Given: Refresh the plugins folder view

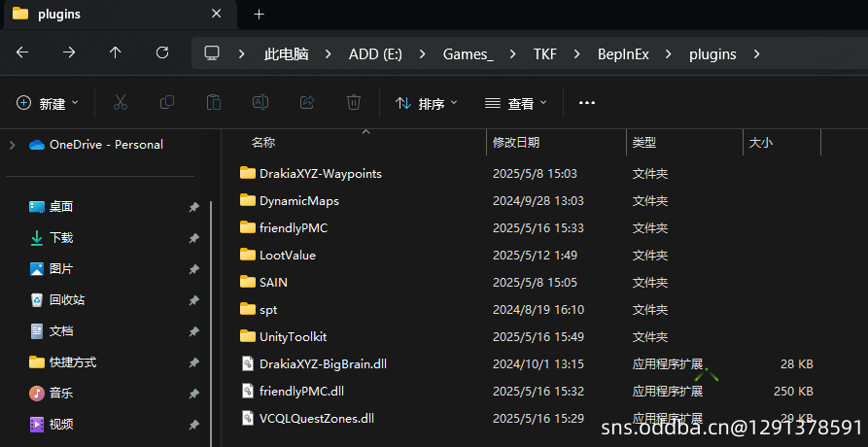Looking at the screenshot, I should (x=162, y=53).
